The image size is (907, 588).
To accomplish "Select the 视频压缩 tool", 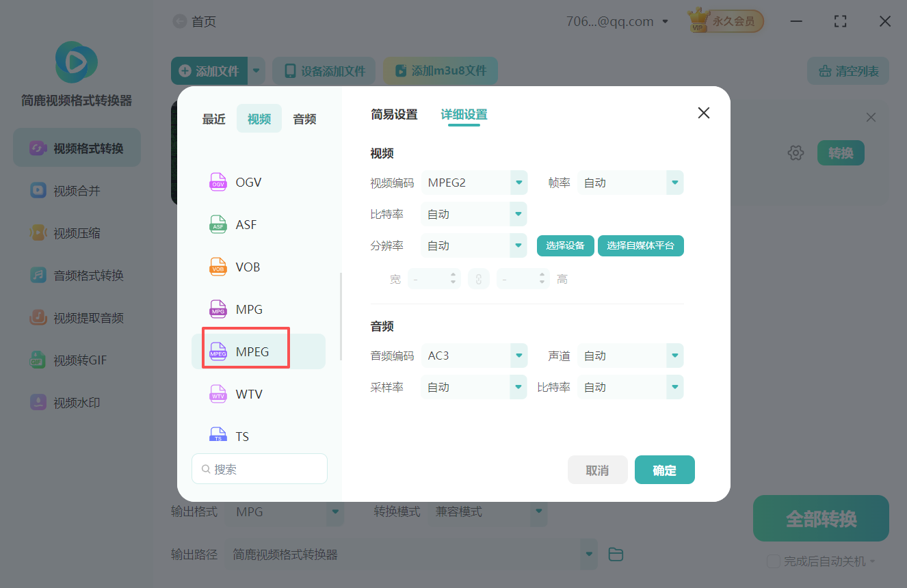I will [x=75, y=232].
